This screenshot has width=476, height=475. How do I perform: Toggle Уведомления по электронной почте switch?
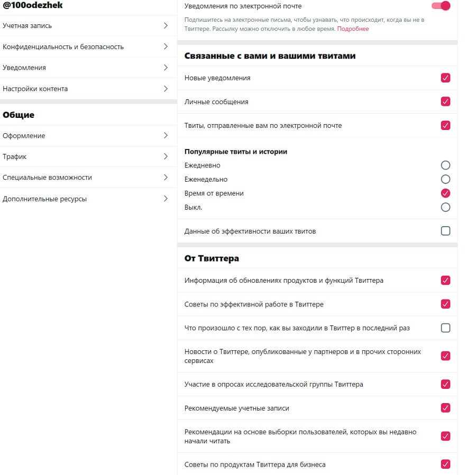[x=441, y=6]
